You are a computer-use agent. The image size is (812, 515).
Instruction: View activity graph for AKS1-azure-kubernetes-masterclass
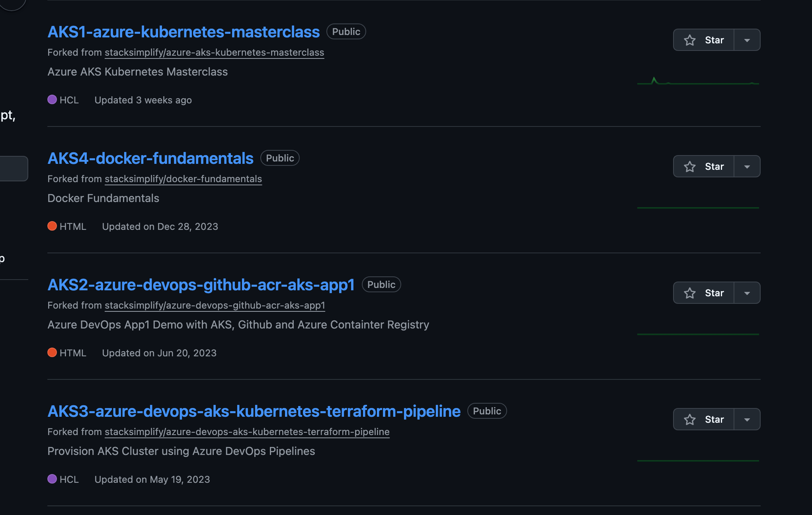point(698,81)
